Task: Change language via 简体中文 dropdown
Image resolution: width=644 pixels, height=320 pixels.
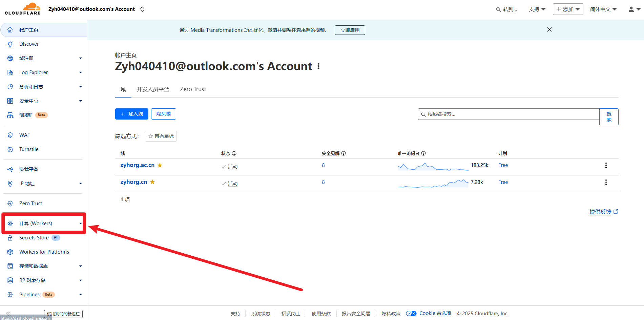Action: click(603, 9)
